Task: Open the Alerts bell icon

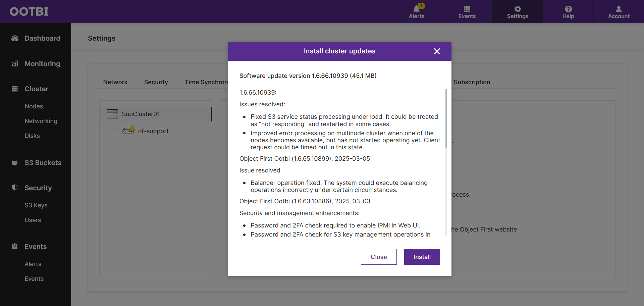Action: pyautogui.click(x=417, y=9)
